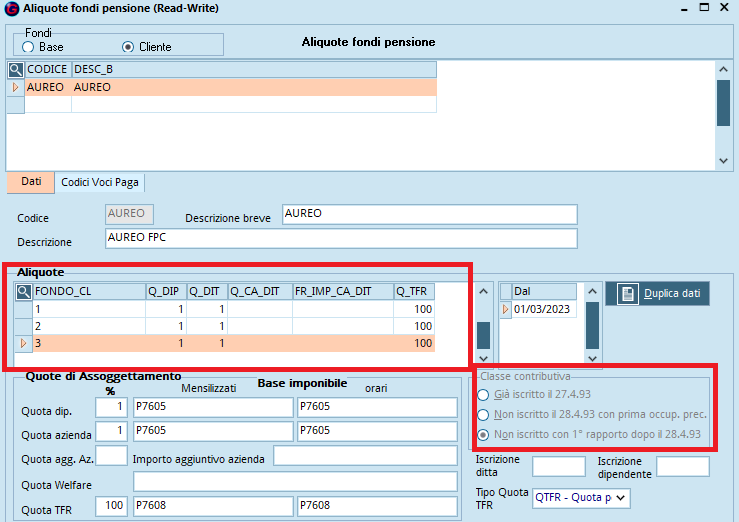Click Quota TFR Mensilizzati field P7608
The height and width of the screenshot is (522, 739).
coord(213,506)
